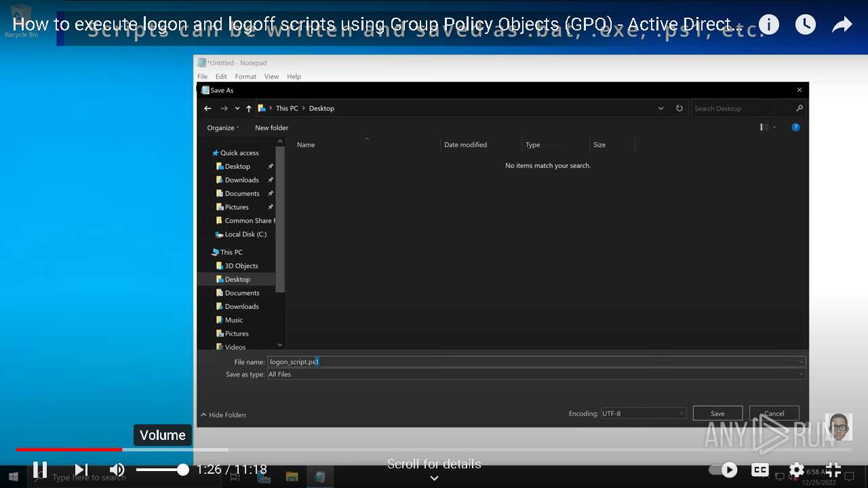Open the video settings gear
This screenshot has height=488, width=868.
pyautogui.click(x=797, y=469)
